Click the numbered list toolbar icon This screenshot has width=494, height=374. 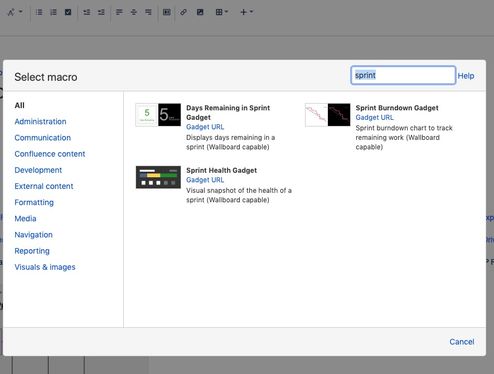coord(53,12)
